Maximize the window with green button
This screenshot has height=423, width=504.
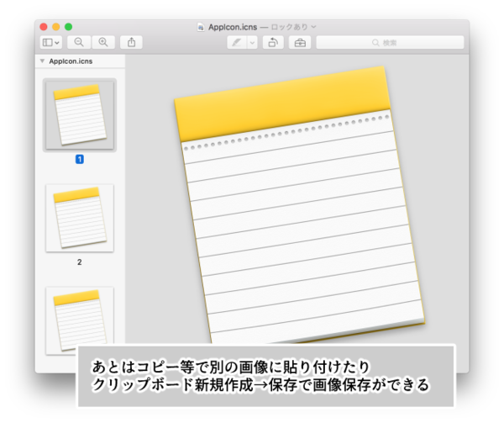pyautogui.click(x=69, y=27)
